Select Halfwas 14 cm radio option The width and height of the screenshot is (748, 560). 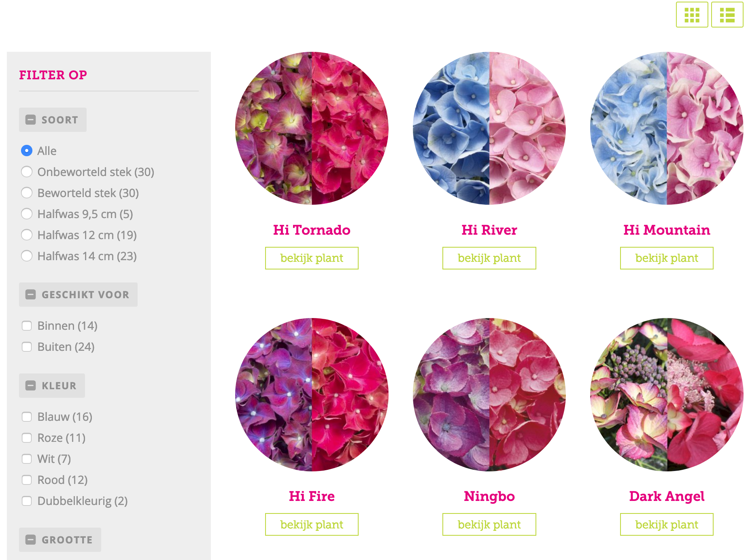coord(27,256)
